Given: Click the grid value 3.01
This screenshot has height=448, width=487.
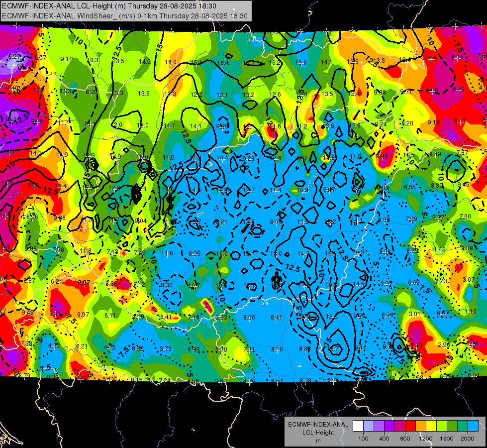Looking at the screenshot, I should point(415,314).
